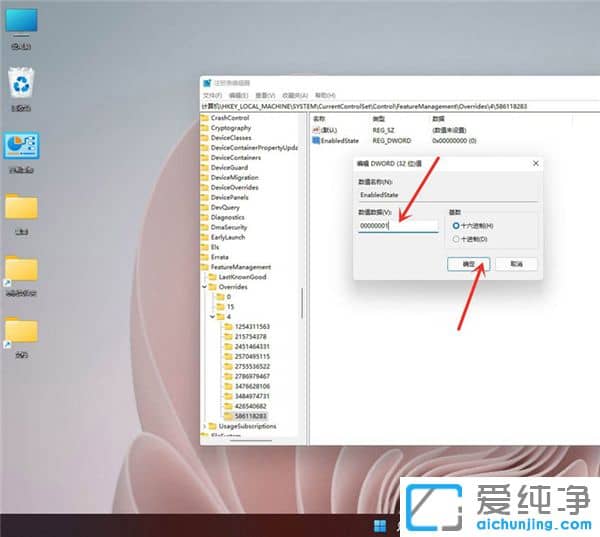Open the File menu in Registry Editor

(212, 95)
